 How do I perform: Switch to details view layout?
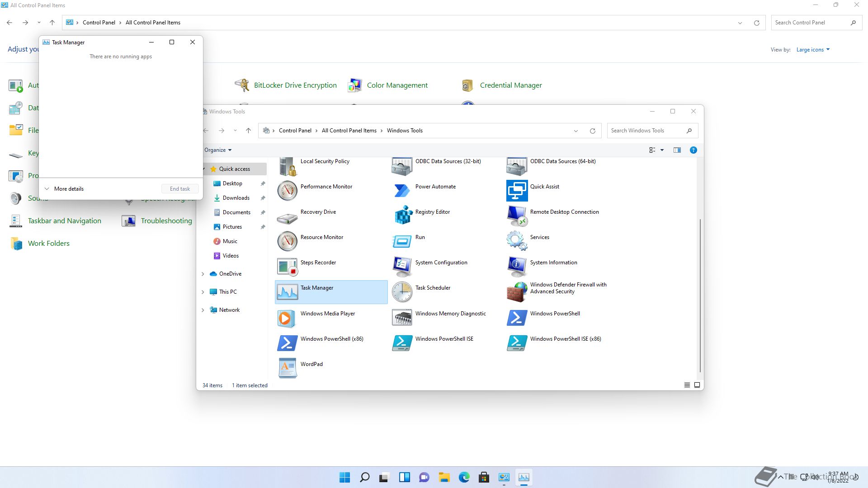[x=687, y=385]
